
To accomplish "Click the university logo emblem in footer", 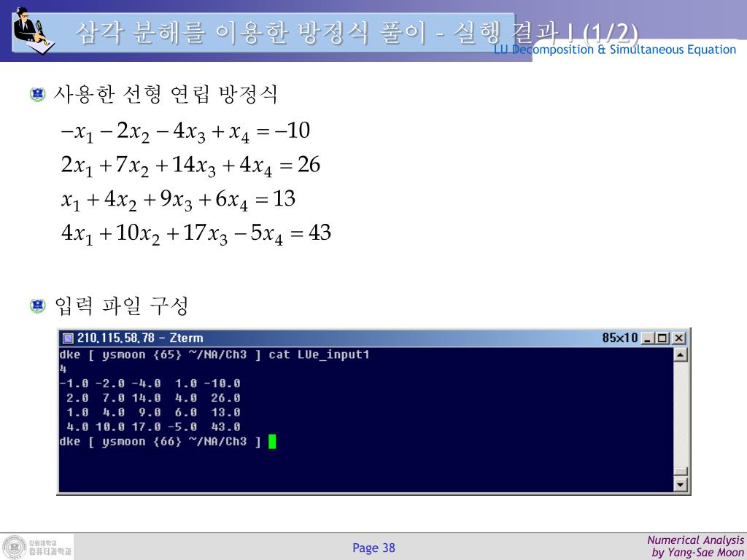I will tap(15, 546).
